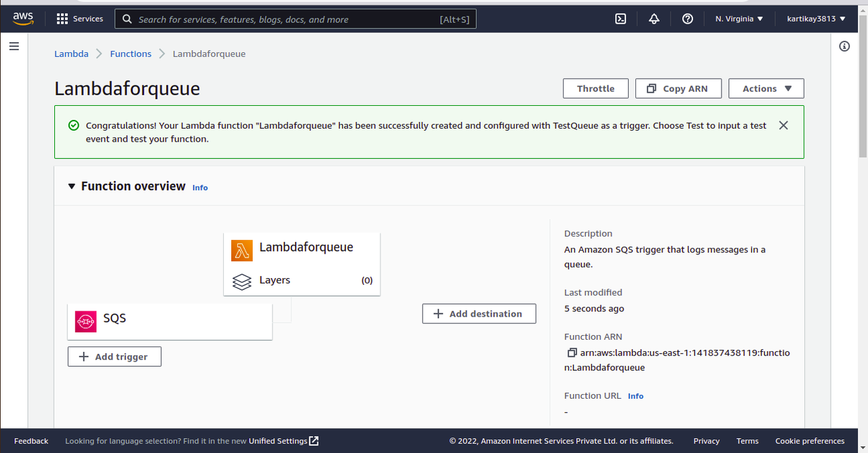Toggle the left navigation hamburger menu
The image size is (868, 453).
tap(14, 46)
